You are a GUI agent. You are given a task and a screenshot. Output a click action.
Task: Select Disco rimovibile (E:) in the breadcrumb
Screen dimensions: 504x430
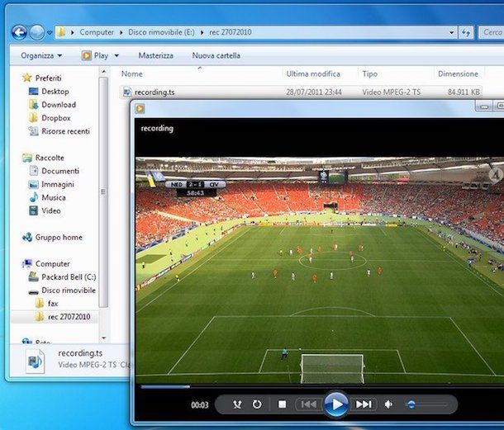coord(161,32)
